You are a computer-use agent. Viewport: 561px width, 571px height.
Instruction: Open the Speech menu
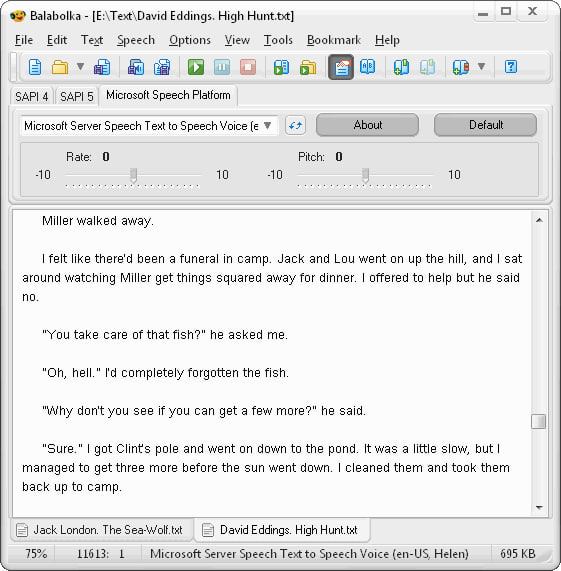click(136, 40)
